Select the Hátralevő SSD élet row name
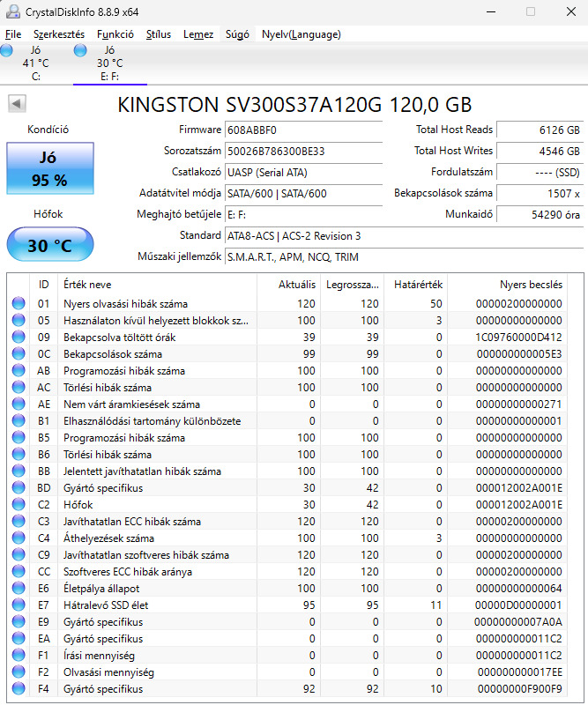 pos(106,605)
